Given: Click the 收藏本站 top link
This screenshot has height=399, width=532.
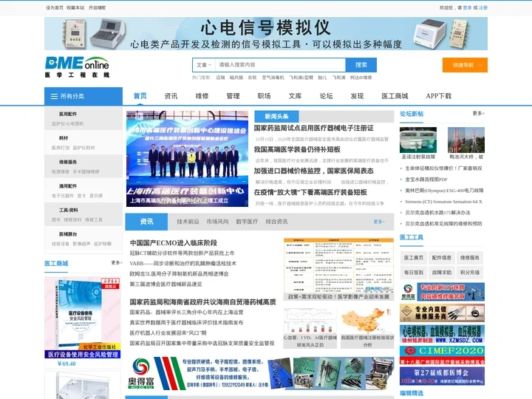Looking at the screenshot, I should pyautogui.click(x=75, y=7).
